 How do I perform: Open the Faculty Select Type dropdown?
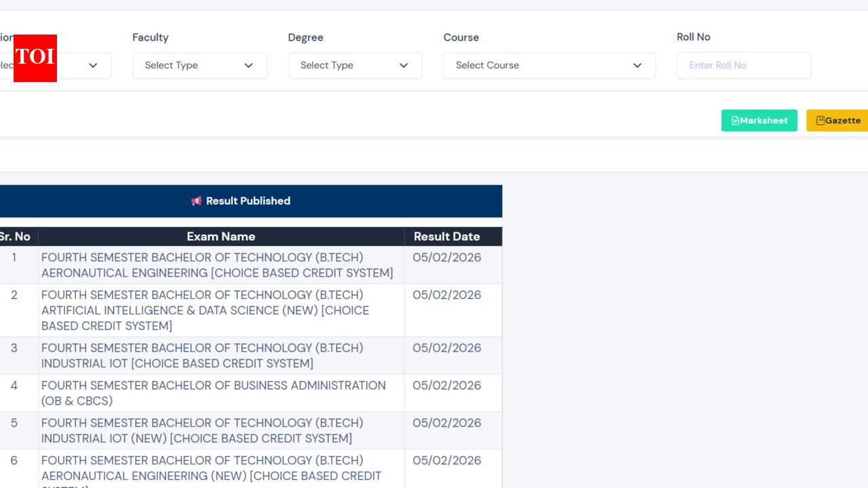[199, 66]
